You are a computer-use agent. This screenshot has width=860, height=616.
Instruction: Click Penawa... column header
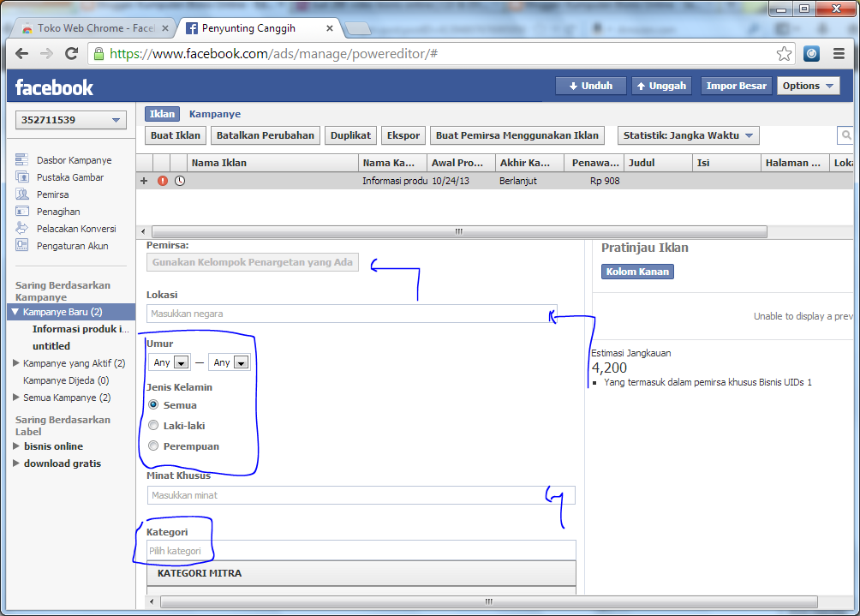coord(594,163)
